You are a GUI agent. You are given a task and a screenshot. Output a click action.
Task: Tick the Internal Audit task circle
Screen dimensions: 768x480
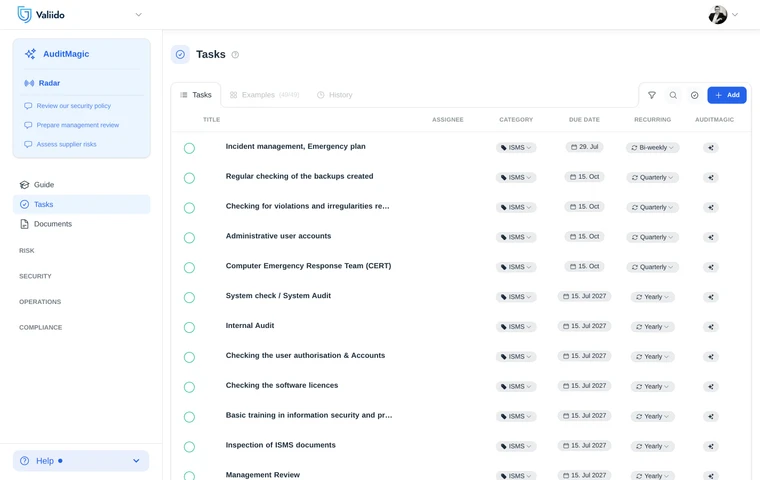[x=189, y=328]
